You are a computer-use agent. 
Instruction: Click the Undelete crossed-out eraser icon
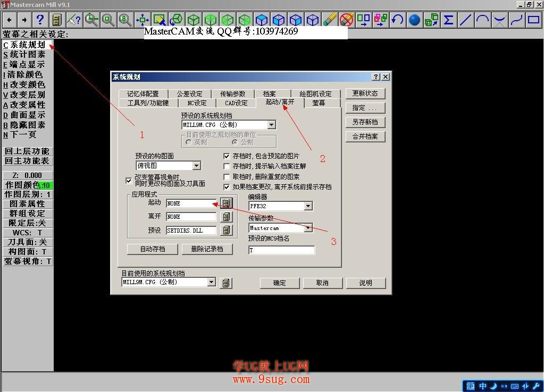click(347, 20)
